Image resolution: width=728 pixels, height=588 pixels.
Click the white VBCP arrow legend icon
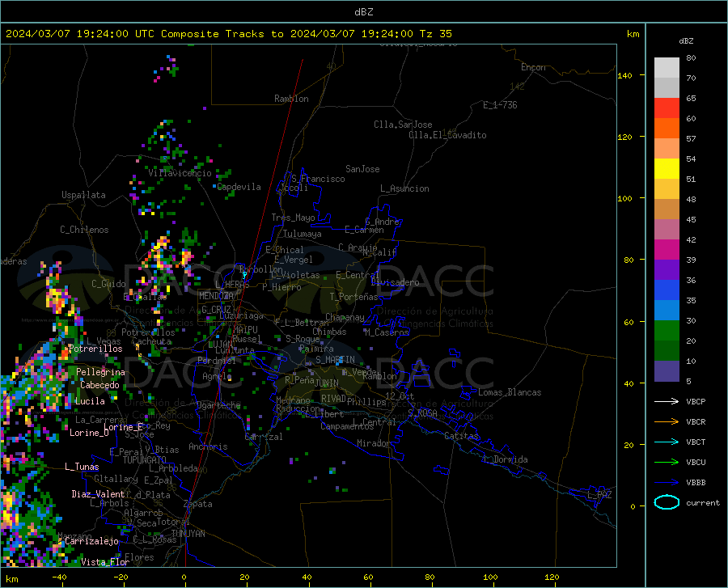point(667,401)
